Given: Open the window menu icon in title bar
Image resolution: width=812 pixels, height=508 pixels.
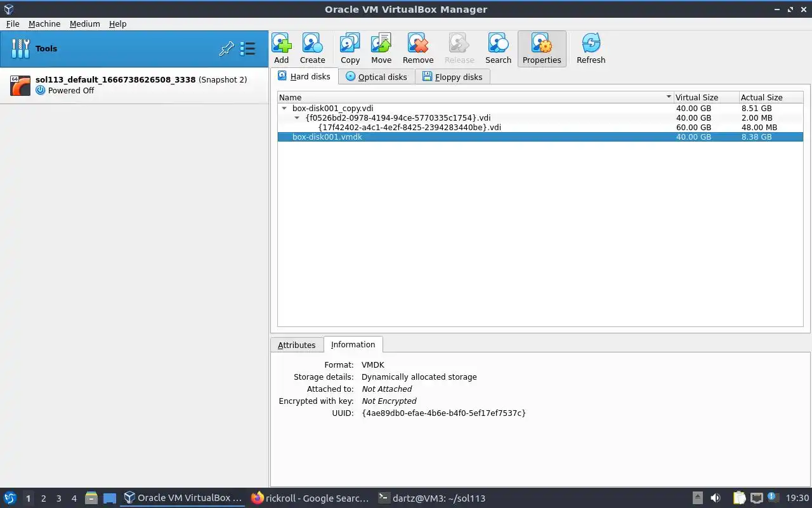Looking at the screenshot, I should pos(8,9).
